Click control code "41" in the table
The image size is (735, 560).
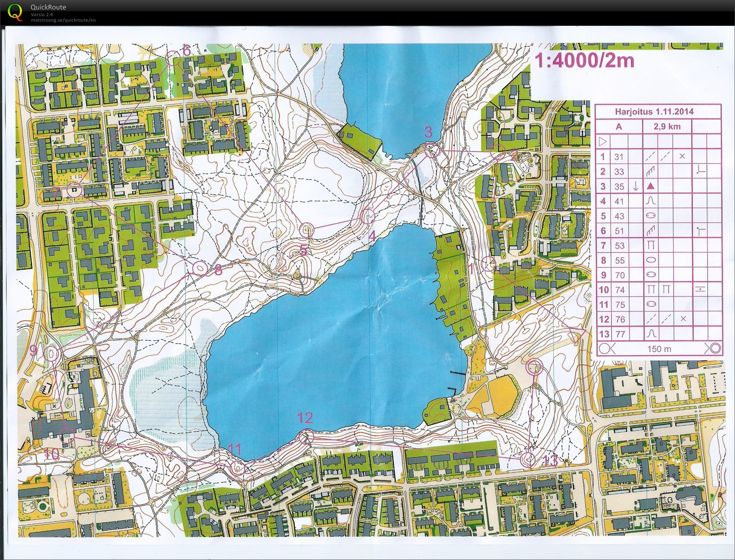[x=619, y=201]
